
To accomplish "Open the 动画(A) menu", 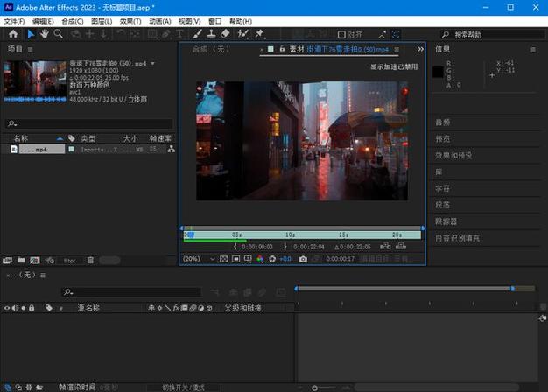I will pos(159,21).
